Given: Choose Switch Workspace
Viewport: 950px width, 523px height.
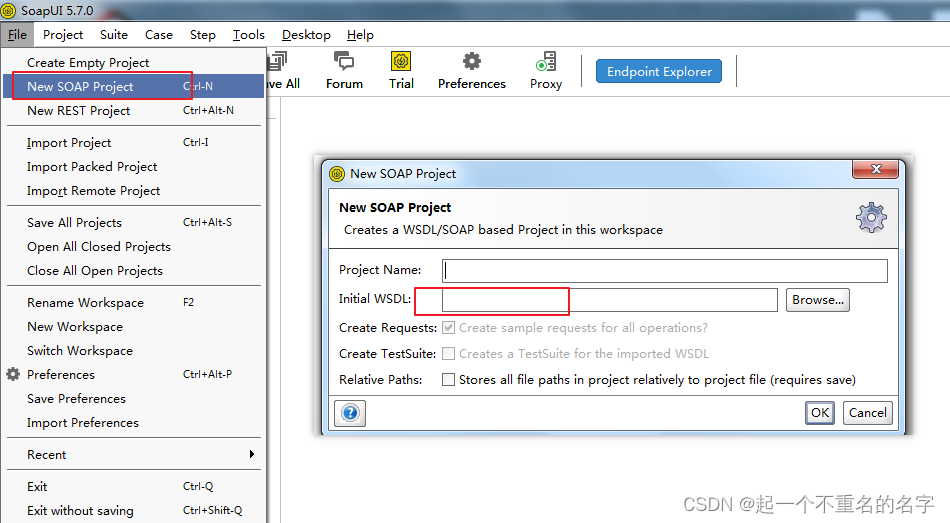Looking at the screenshot, I should click(133, 350).
